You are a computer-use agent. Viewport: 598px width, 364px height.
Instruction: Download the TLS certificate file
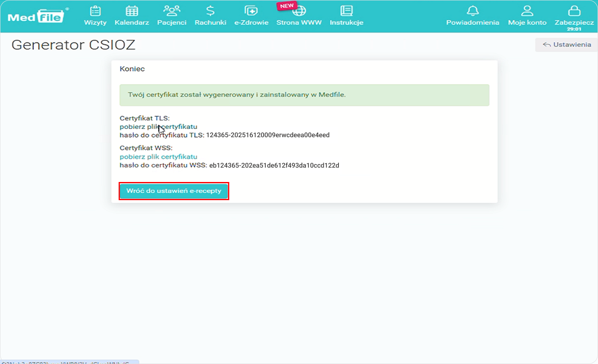click(158, 127)
